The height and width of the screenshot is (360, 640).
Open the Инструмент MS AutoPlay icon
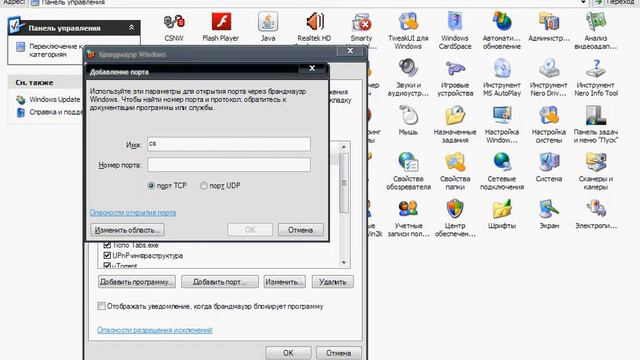(x=502, y=69)
